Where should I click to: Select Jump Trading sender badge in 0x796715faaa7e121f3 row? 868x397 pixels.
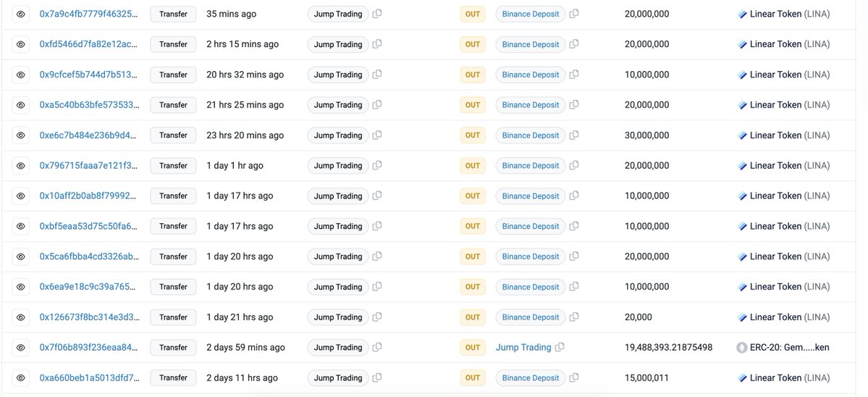(337, 166)
